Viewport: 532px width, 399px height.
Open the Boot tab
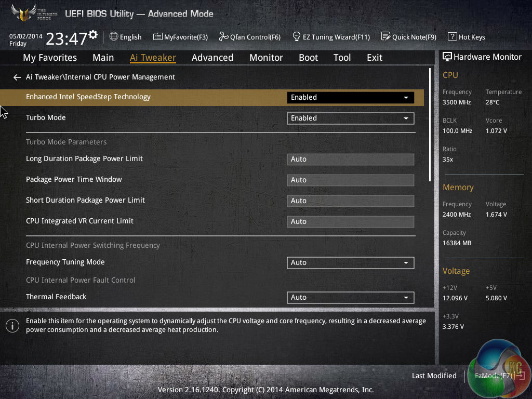(308, 58)
